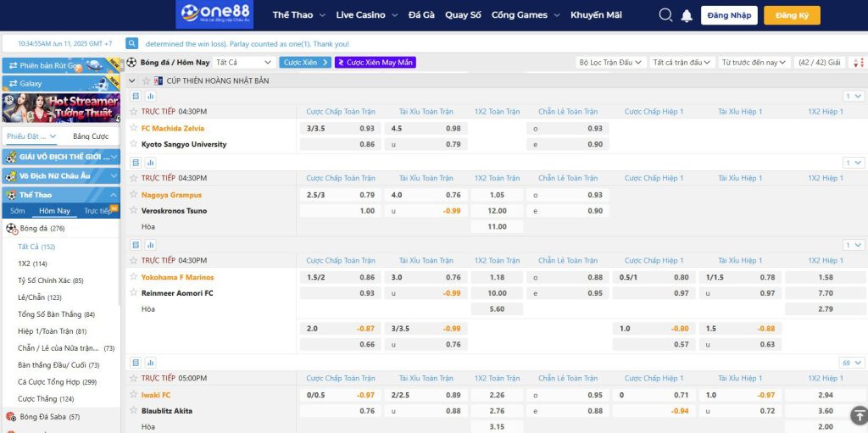Image resolution: width=868 pixels, height=433 pixels.
Task: Open the Thể Thao menu in top navigation
Action: [x=298, y=15]
